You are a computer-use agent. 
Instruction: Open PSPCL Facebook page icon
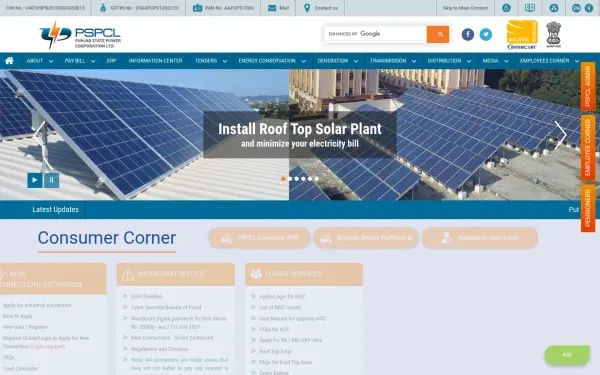[x=468, y=34]
